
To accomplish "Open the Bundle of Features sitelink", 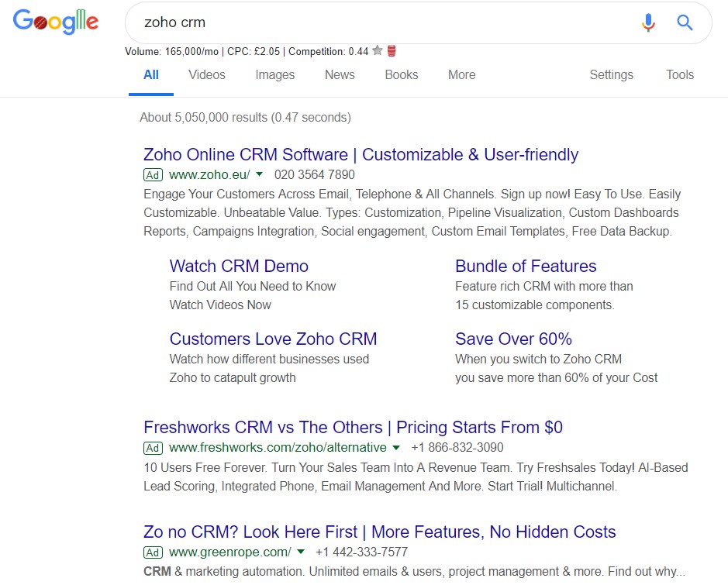I will [x=526, y=267].
